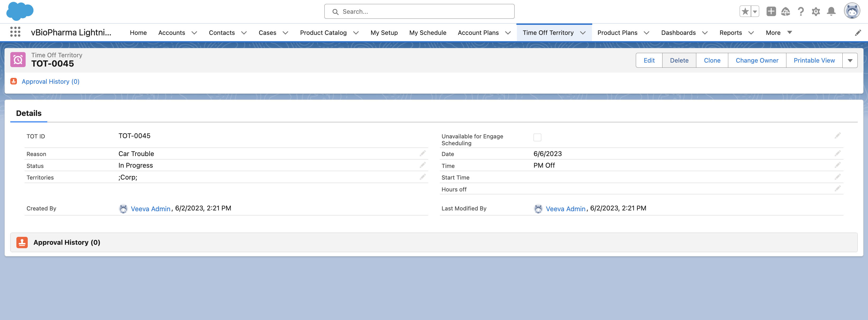Click the Help question mark icon

801,12
